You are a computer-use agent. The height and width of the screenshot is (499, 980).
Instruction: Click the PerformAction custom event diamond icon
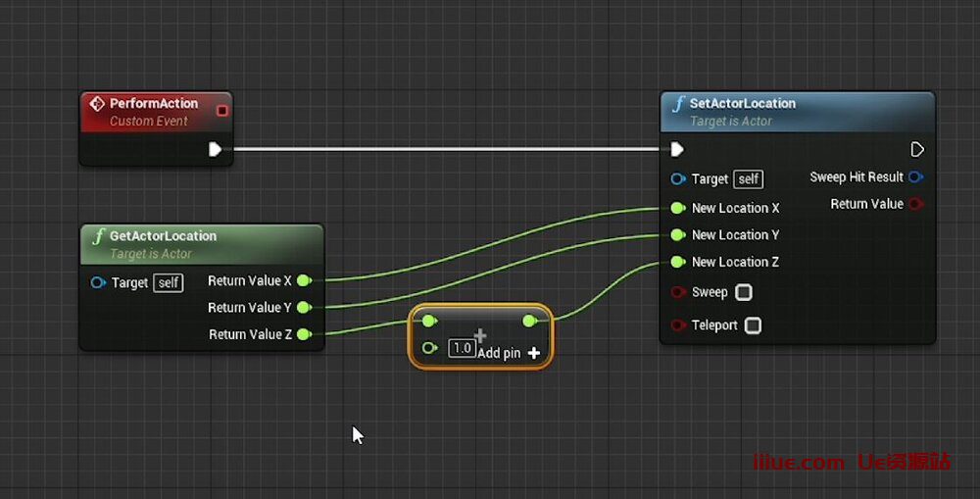point(97,104)
